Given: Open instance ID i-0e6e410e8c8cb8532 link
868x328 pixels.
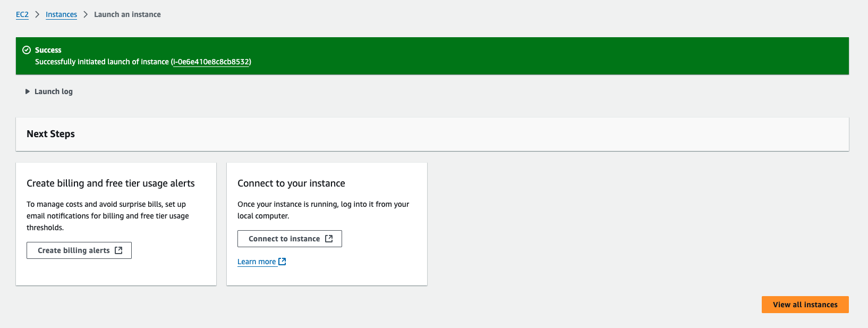Looking at the screenshot, I should [211, 62].
